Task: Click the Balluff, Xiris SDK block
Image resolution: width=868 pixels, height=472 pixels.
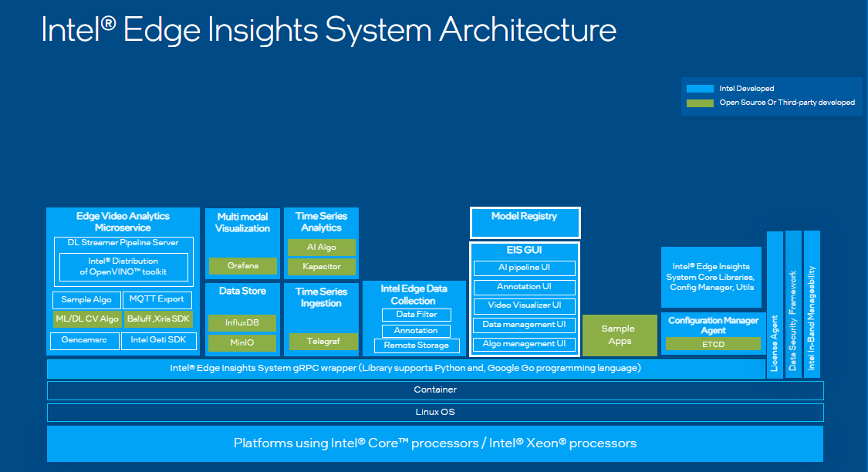Action: [x=158, y=319]
